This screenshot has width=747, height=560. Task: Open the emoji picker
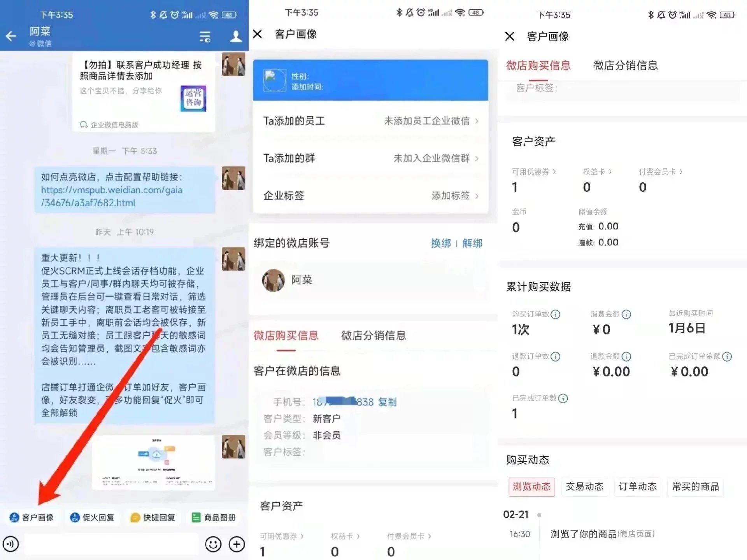213,544
